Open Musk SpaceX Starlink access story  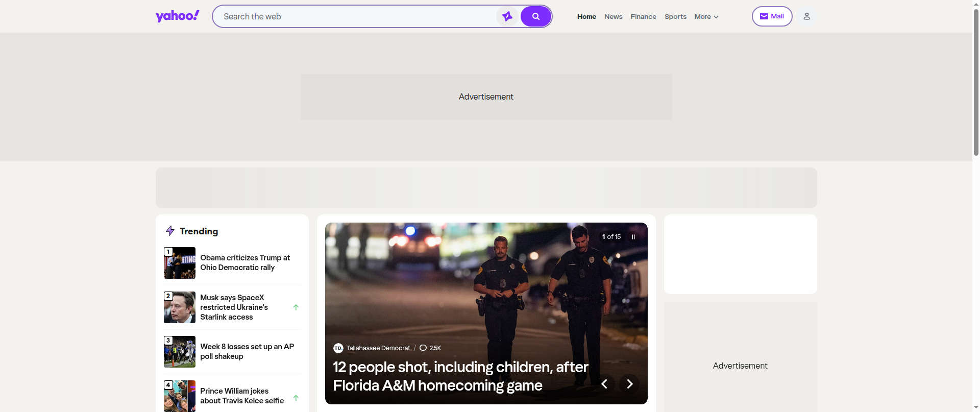point(234,307)
